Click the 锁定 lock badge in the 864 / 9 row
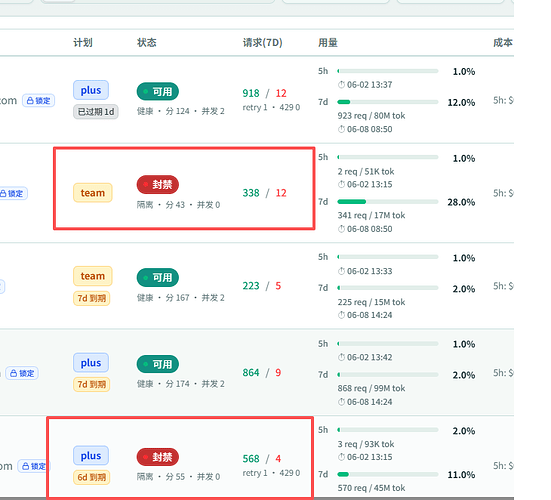This screenshot has width=551, height=500. tap(22, 373)
